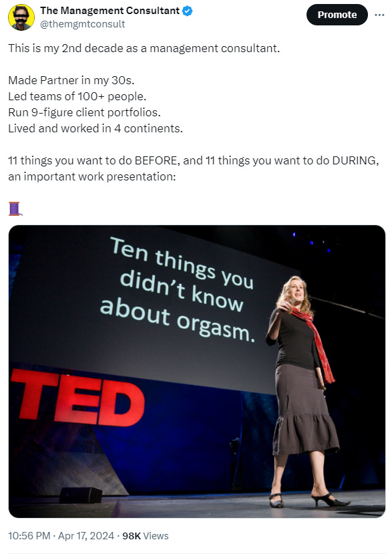Click the thread spool emoji

pos(15,209)
